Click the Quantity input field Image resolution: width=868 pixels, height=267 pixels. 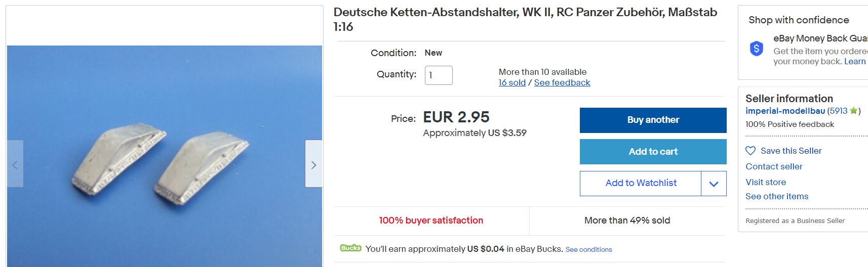[439, 75]
